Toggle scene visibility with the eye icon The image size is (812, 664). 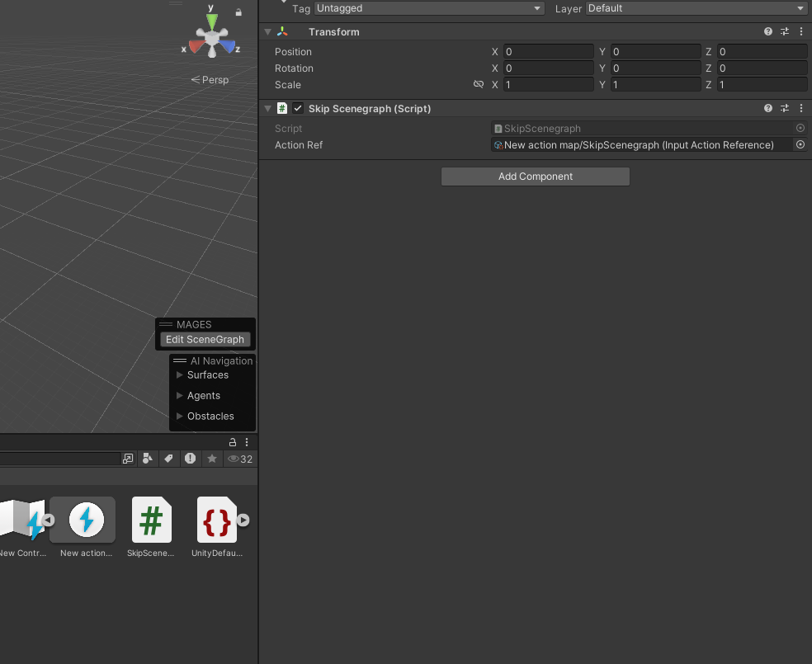click(x=234, y=459)
